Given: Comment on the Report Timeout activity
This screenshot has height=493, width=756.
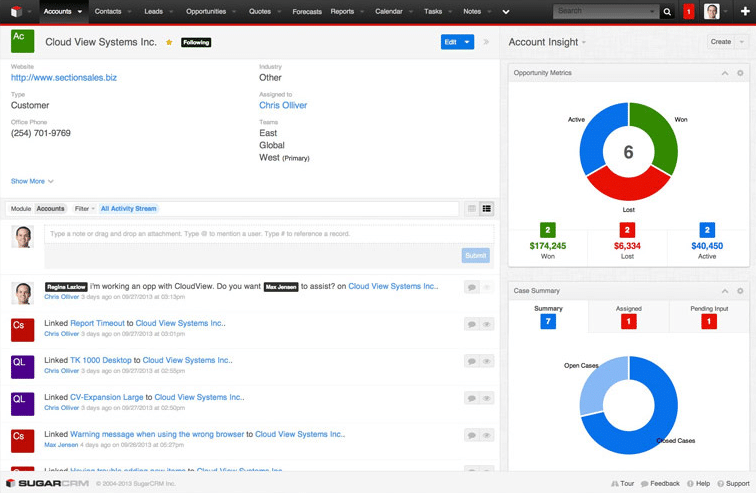Looking at the screenshot, I should click(x=471, y=324).
